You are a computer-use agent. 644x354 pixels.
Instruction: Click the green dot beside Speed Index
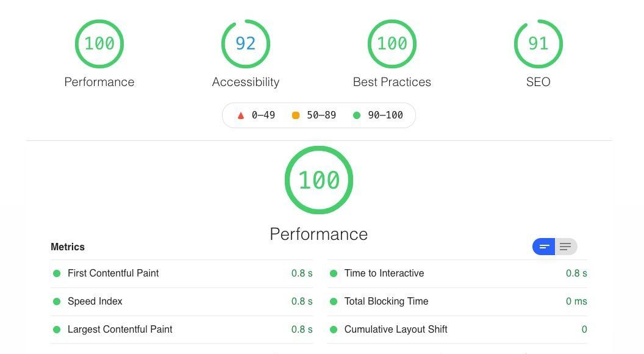[x=57, y=301]
